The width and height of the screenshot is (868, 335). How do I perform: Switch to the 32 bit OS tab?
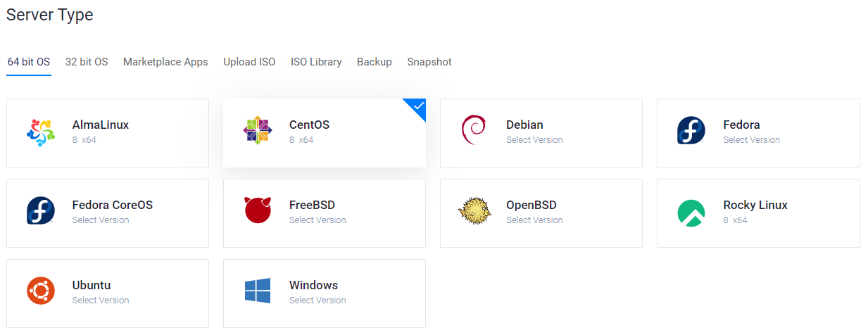87,62
